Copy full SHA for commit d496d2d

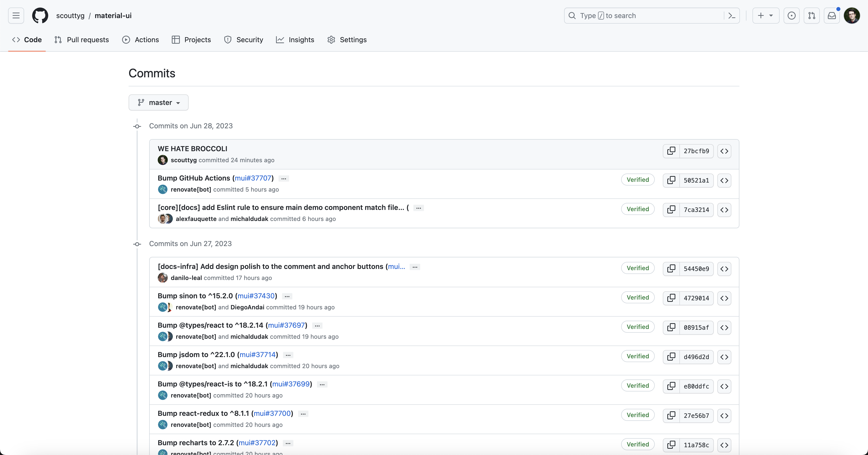(671, 357)
